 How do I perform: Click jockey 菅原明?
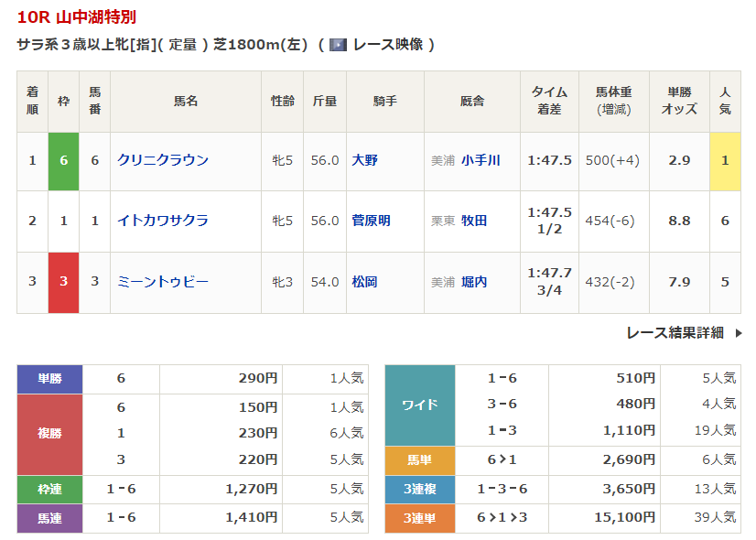point(371,221)
